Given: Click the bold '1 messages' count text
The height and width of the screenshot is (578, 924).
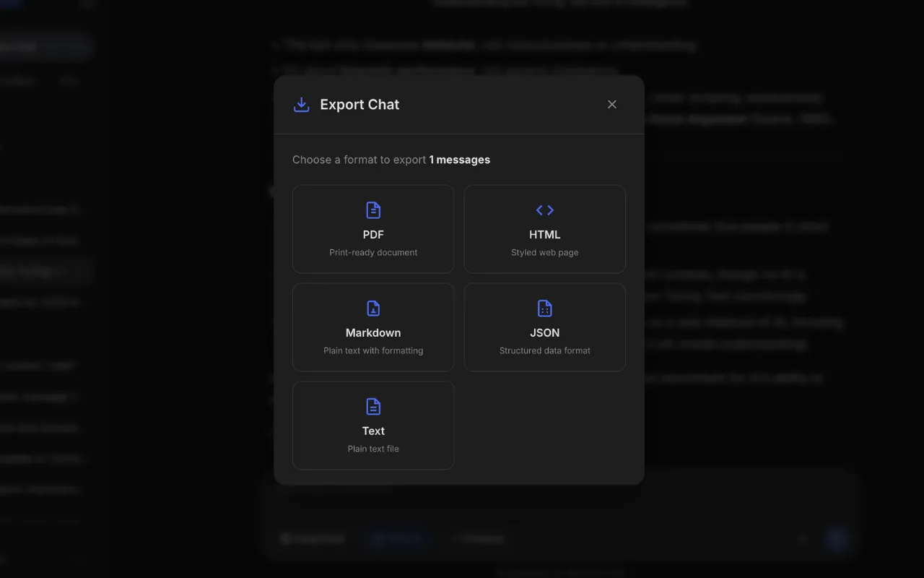Looking at the screenshot, I should [x=460, y=160].
